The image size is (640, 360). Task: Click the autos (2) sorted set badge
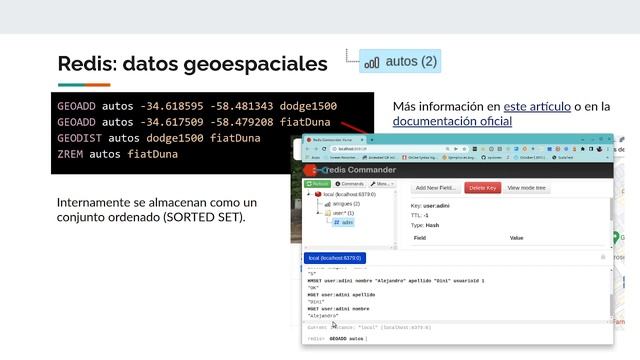click(x=400, y=61)
